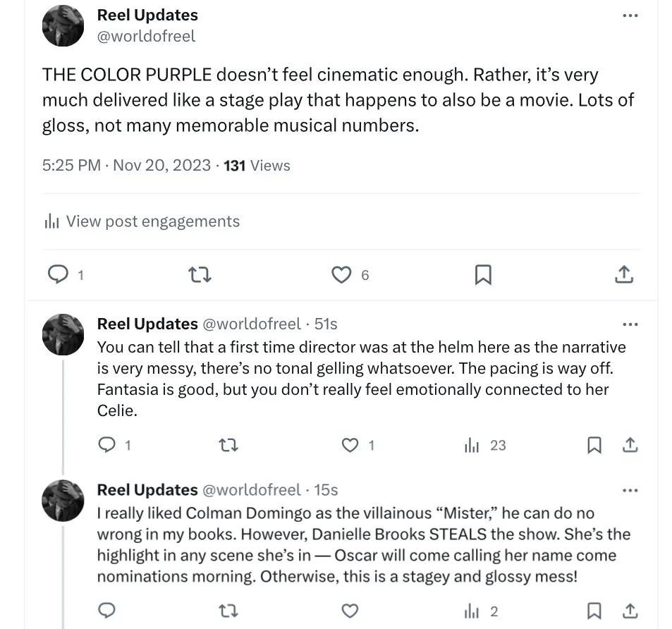Open more options on 15s reply

click(630, 490)
